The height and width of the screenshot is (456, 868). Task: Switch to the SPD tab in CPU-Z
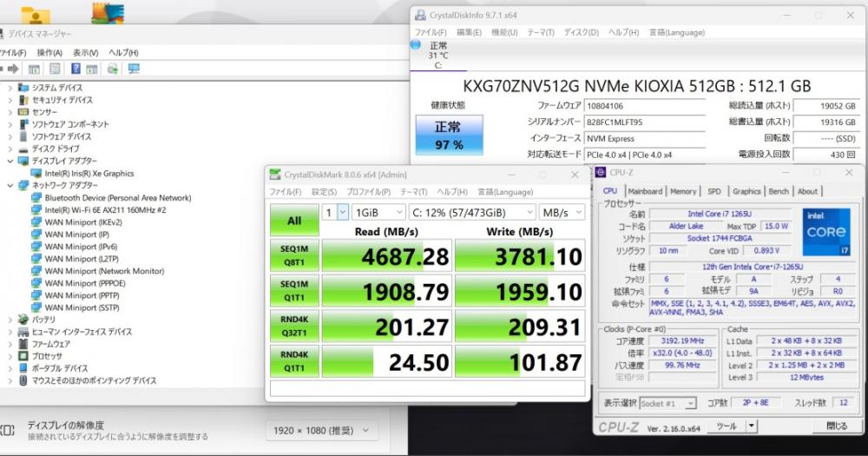(714, 191)
